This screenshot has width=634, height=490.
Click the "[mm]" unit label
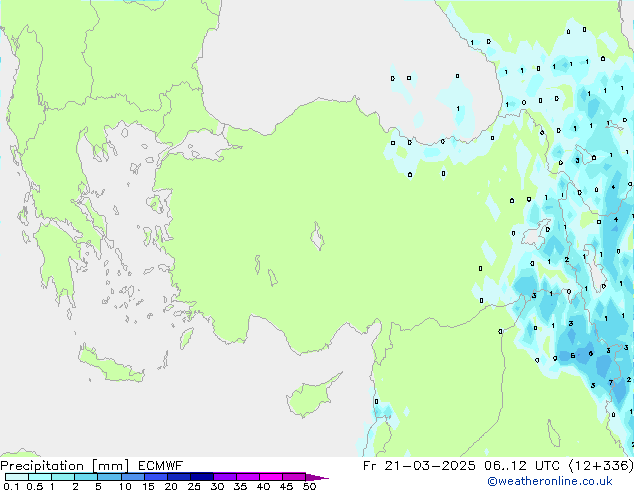[x=110, y=466]
